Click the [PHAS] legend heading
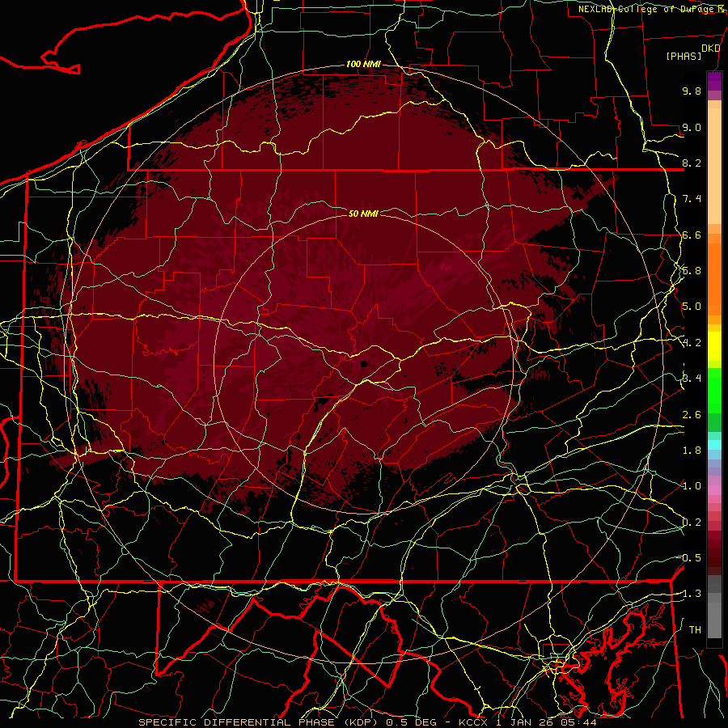The width and height of the screenshot is (728, 728). coord(684,57)
